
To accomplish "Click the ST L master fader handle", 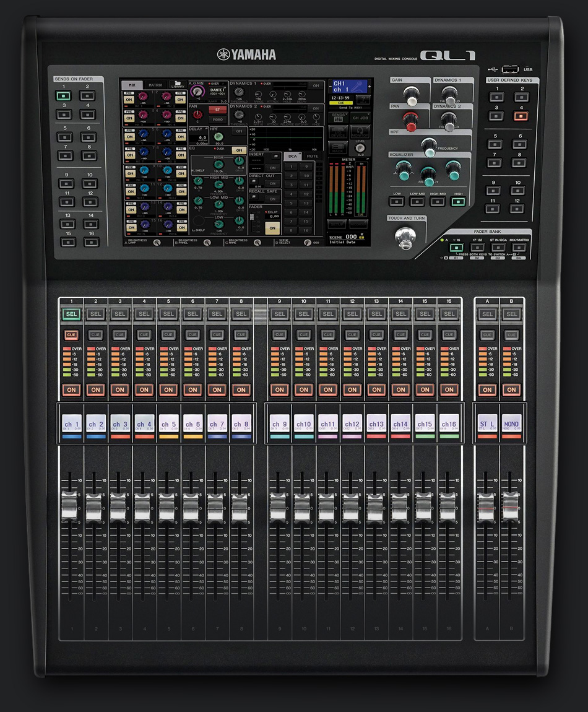I will tap(487, 506).
